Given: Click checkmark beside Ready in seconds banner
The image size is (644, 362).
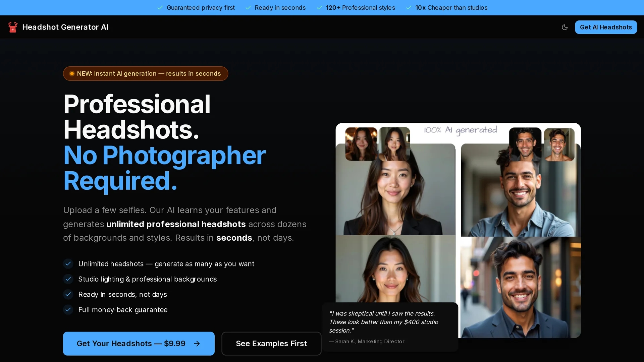Looking at the screenshot, I should coord(248,8).
